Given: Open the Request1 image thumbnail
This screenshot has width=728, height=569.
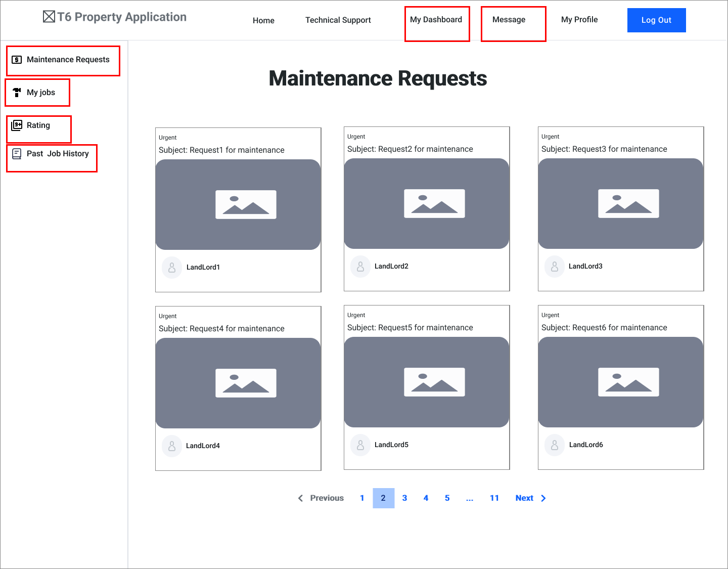Looking at the screenshot, I should pos(238,205).
